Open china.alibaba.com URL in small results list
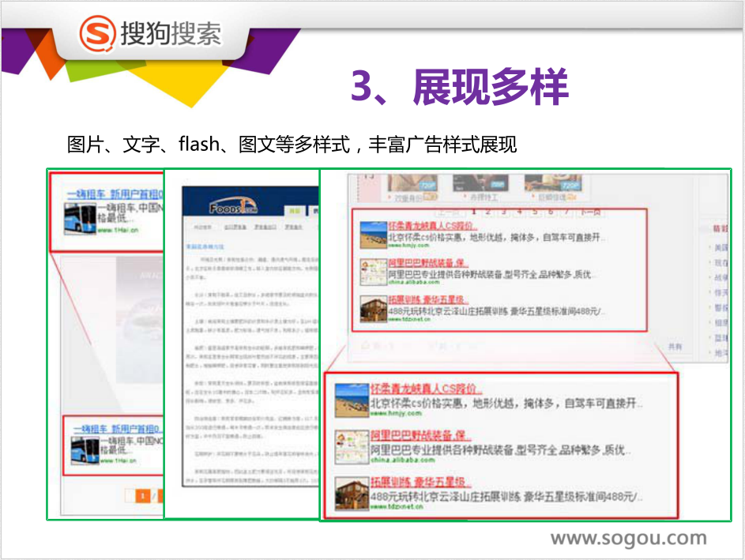The image size is (745, 560). [414, 282]
